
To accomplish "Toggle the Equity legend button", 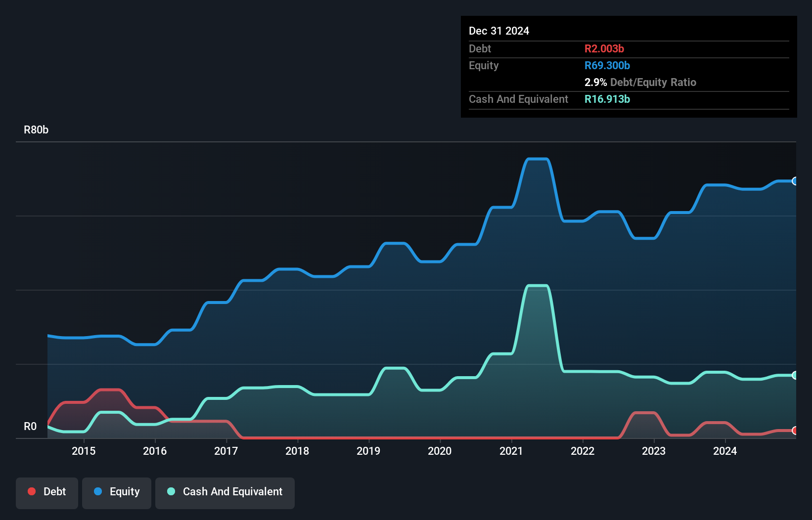I will (x=117, y=493).
